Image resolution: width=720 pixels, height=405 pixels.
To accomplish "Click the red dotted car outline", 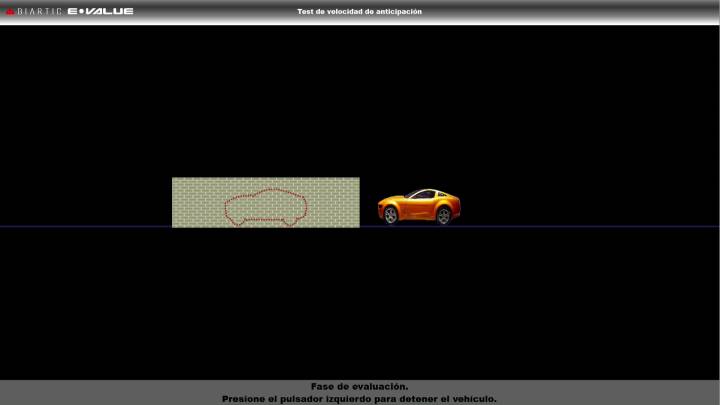I will pos(265,207).
